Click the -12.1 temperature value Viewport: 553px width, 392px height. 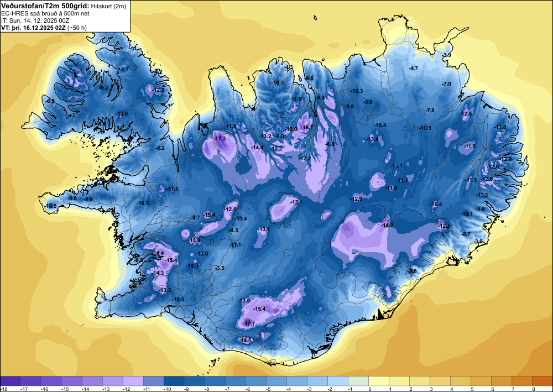pyautogui.click(x=444, y=226)
